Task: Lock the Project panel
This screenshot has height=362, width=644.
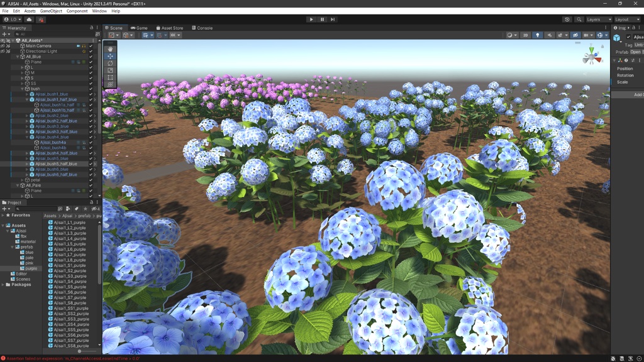Action: (x=92, y=202)
